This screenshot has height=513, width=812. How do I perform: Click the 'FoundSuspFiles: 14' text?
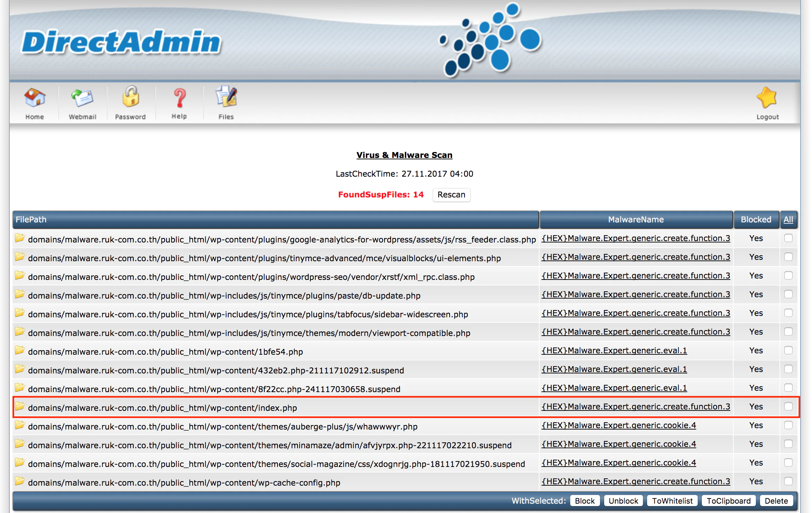point(381,195)
